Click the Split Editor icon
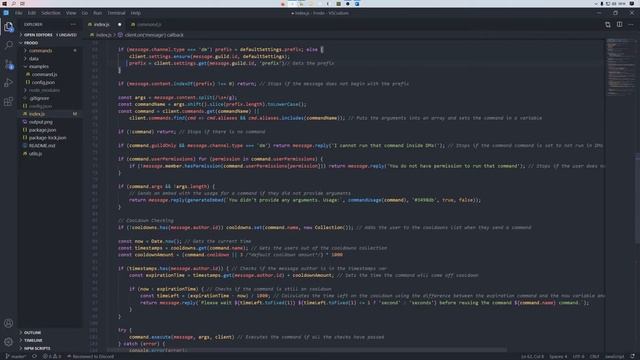The height and width of the screenshot is (360, 640). 620,24
